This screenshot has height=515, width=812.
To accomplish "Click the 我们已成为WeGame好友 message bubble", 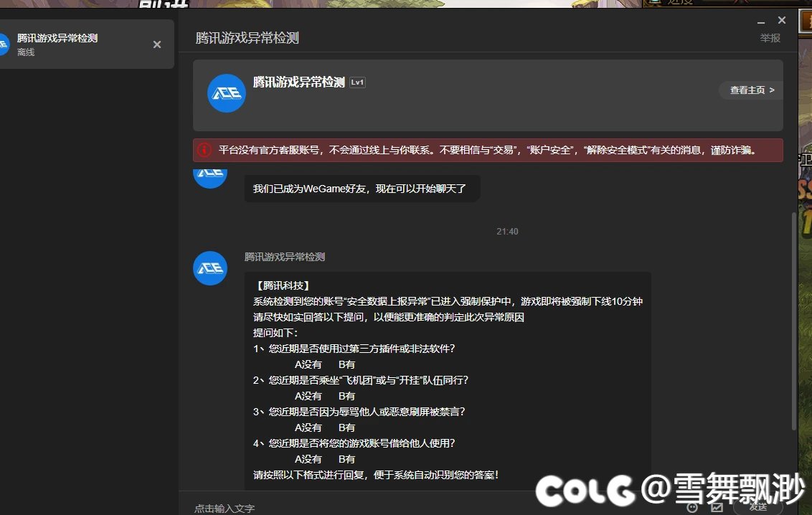I will [x=362, y=189].
